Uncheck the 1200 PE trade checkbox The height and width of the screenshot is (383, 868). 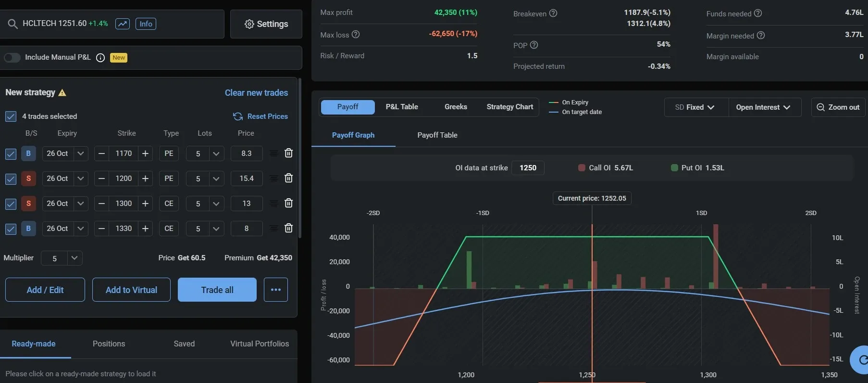(11, 179)
